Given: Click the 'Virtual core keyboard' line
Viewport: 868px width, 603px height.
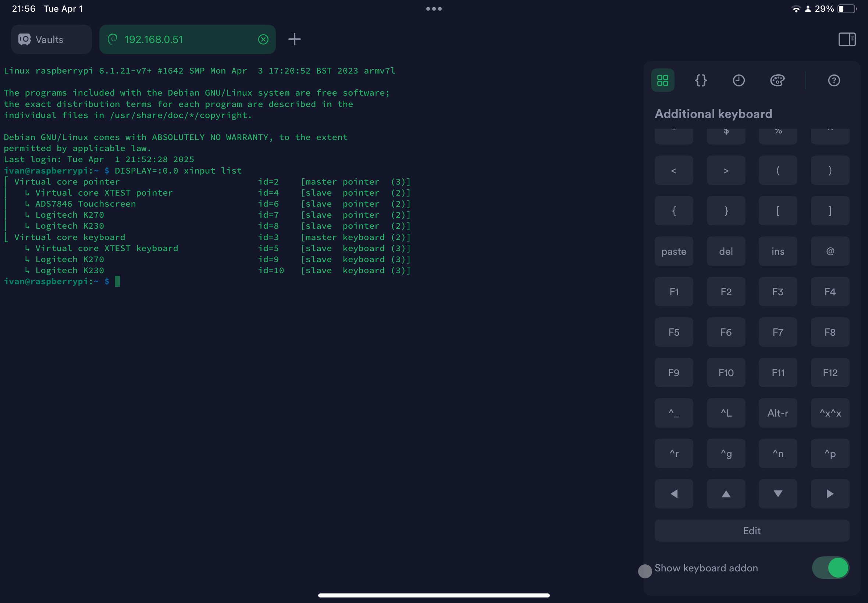Looking at the screenshot, I should (x=207, y=237).
